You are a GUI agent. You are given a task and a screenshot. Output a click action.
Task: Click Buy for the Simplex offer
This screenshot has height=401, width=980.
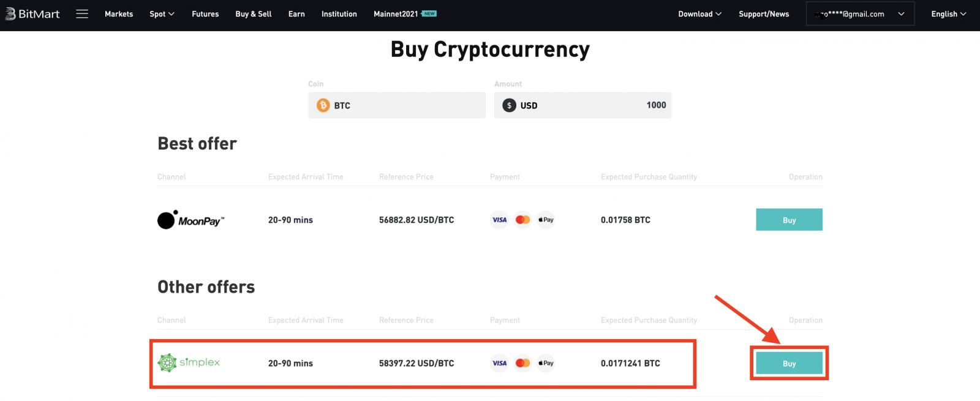tap(789, 362)
